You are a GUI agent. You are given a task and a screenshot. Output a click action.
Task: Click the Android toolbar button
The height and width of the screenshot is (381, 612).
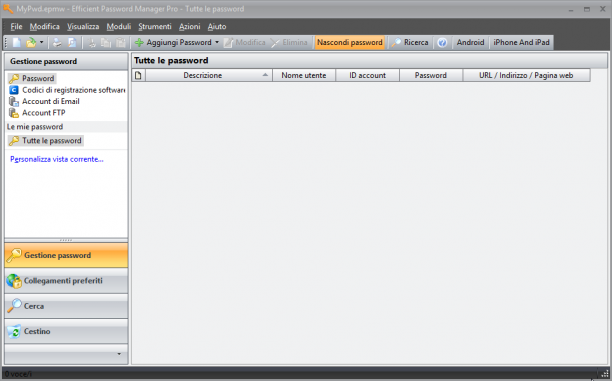(470, 43)
